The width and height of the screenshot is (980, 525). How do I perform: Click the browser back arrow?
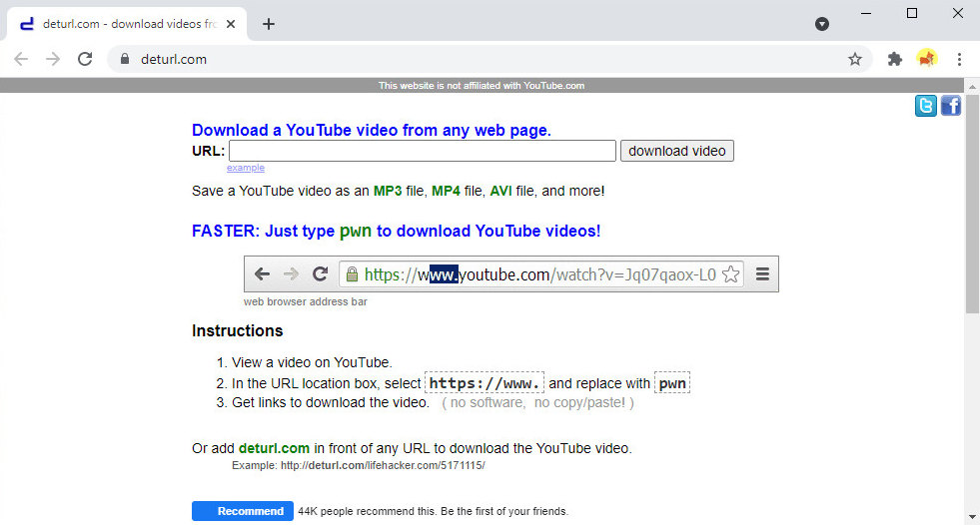21,59
